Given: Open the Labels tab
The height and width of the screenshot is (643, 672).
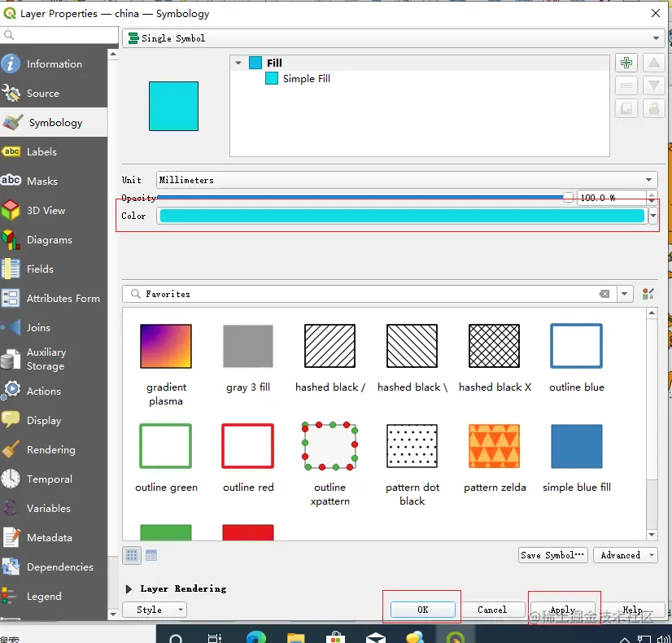Looking at the screenshot, I should coord(54,151).
